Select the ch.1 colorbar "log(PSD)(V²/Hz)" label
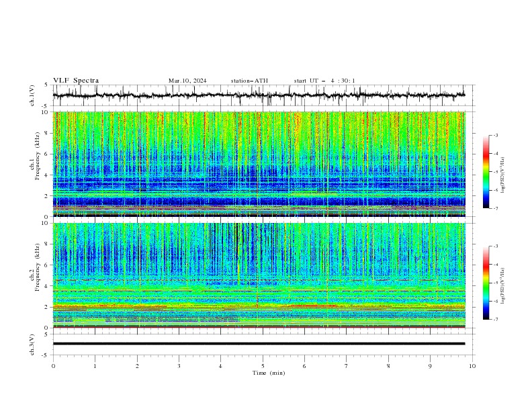The image size is (532, 411). pyautogui.click(x=503, y=175)
